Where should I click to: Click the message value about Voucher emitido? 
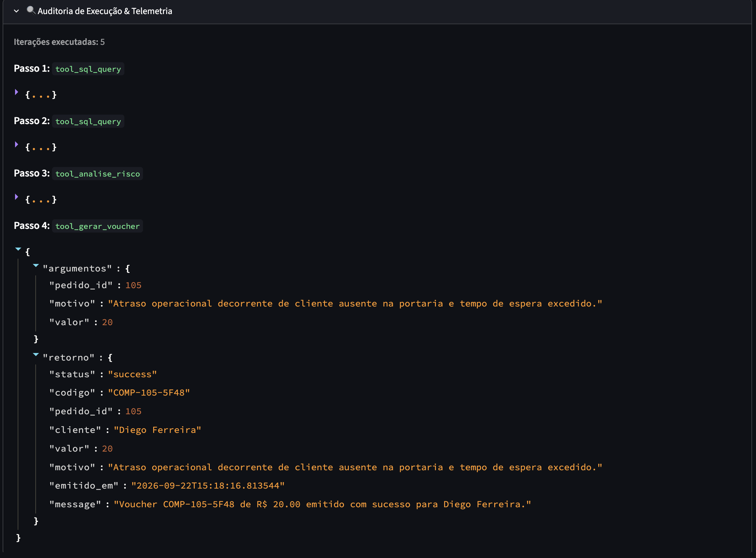click(322, 504)
